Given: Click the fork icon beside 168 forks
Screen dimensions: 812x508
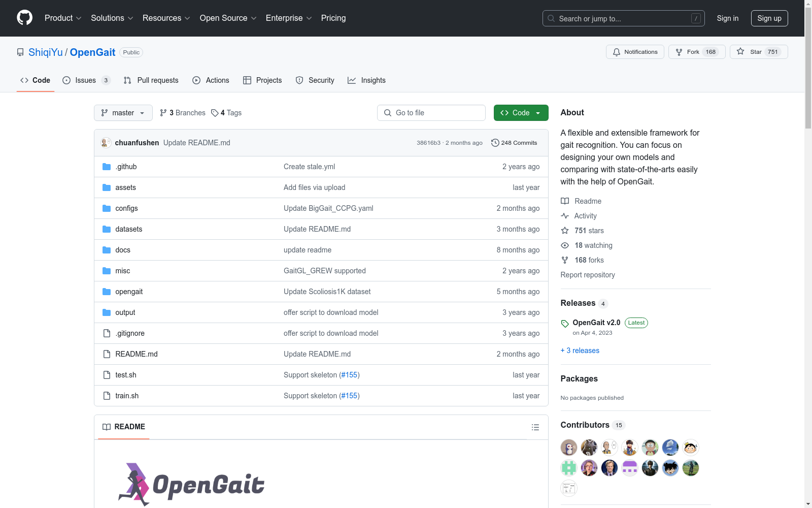Looking at the screenshot, I should (565, 260).
